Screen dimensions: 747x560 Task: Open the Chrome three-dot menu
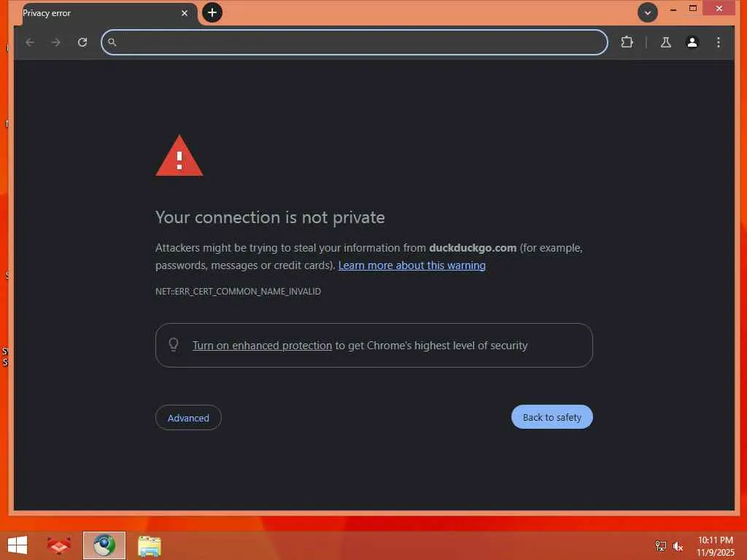point(719,42)
